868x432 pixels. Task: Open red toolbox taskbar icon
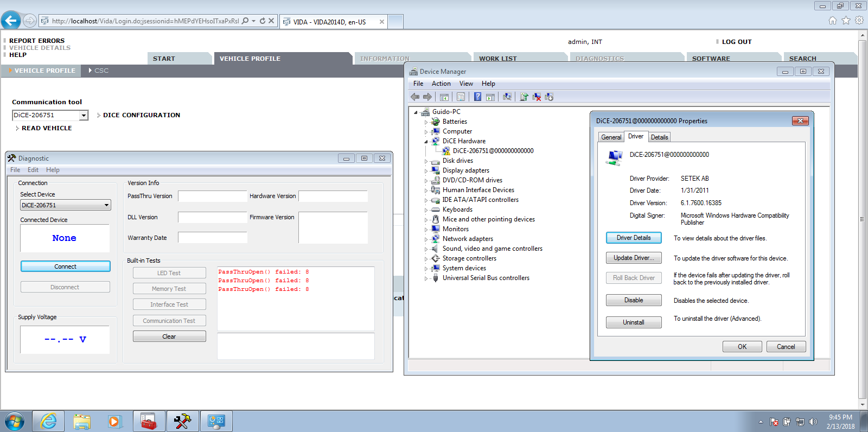pos(149,421)
